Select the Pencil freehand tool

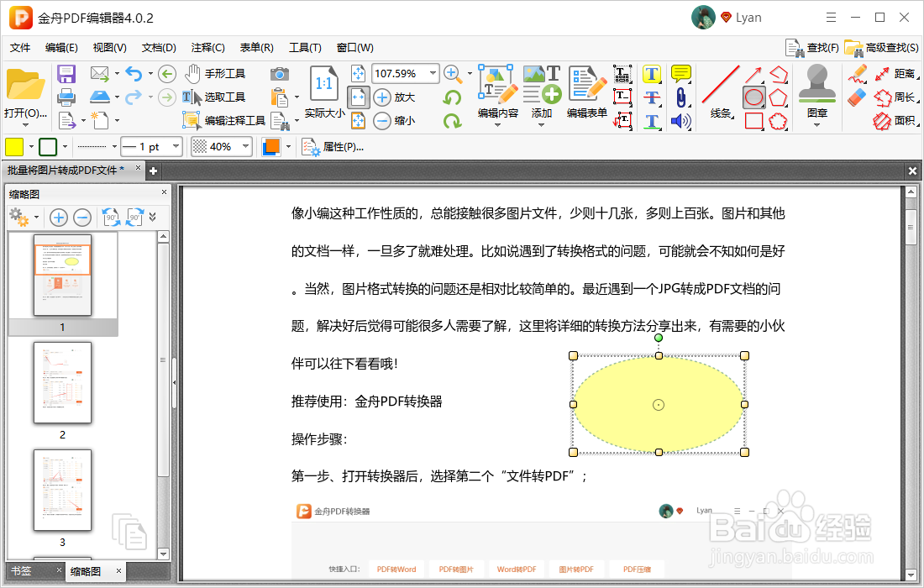point(858,74)
